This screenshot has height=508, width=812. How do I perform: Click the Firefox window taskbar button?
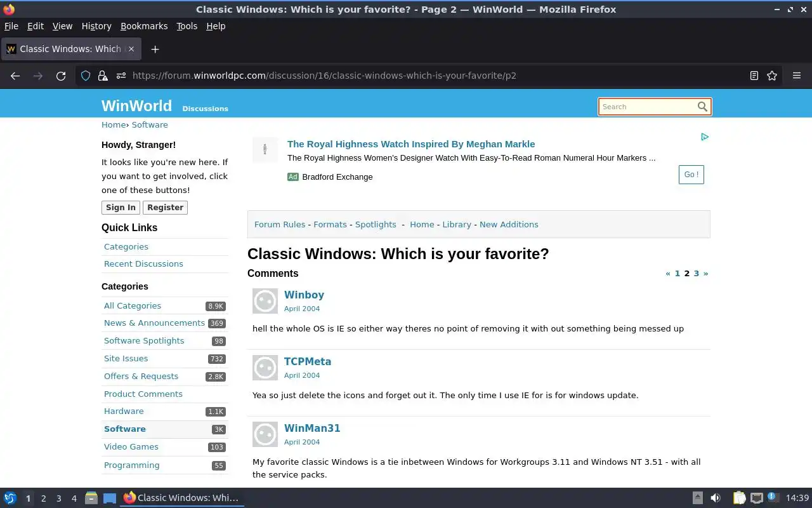(182, 498)
